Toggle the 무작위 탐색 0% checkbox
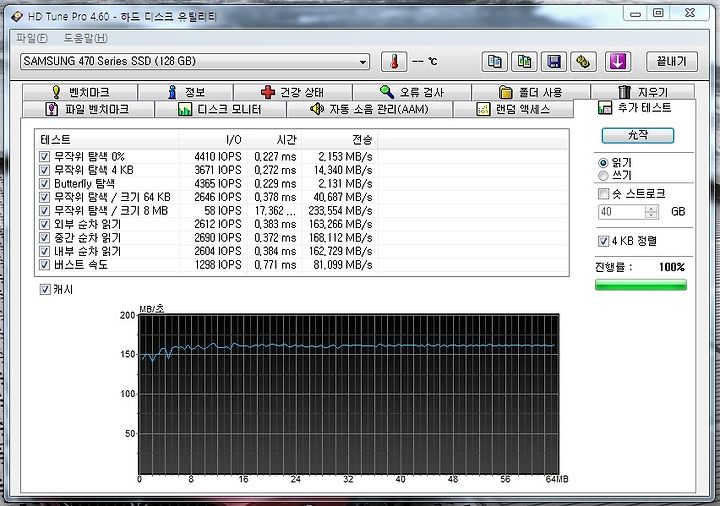720x506 pixels. click(x=44, y=157)
